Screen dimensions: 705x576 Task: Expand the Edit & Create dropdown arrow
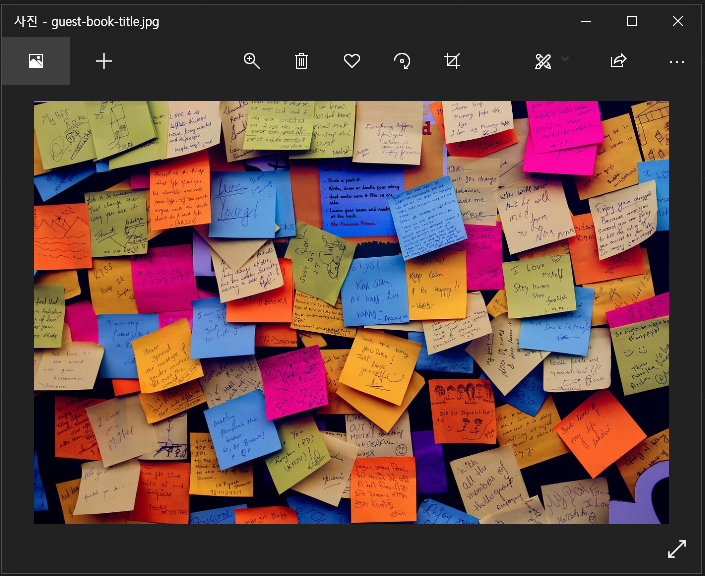point(565,59)
